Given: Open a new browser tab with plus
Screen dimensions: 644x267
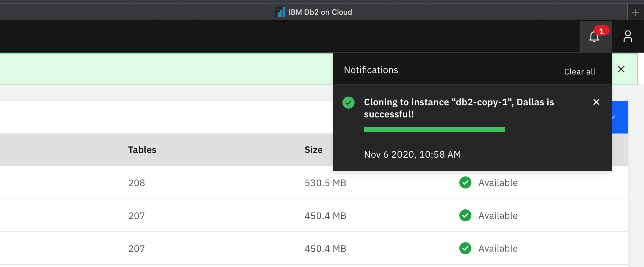Looking at the screenshot, I should (635, 13).
